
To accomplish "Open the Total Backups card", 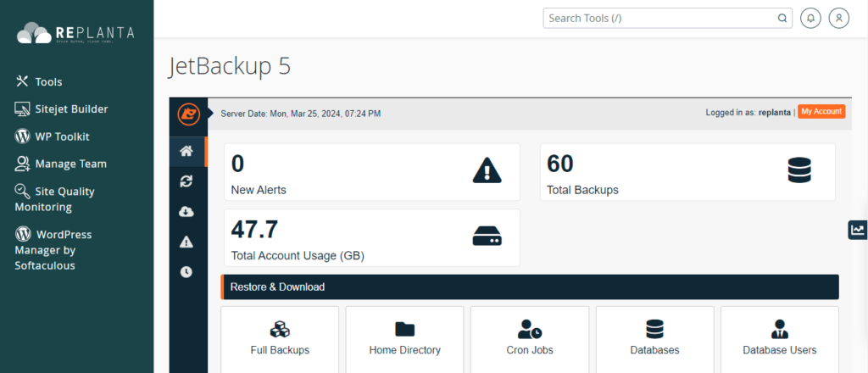I will point(687,172).
